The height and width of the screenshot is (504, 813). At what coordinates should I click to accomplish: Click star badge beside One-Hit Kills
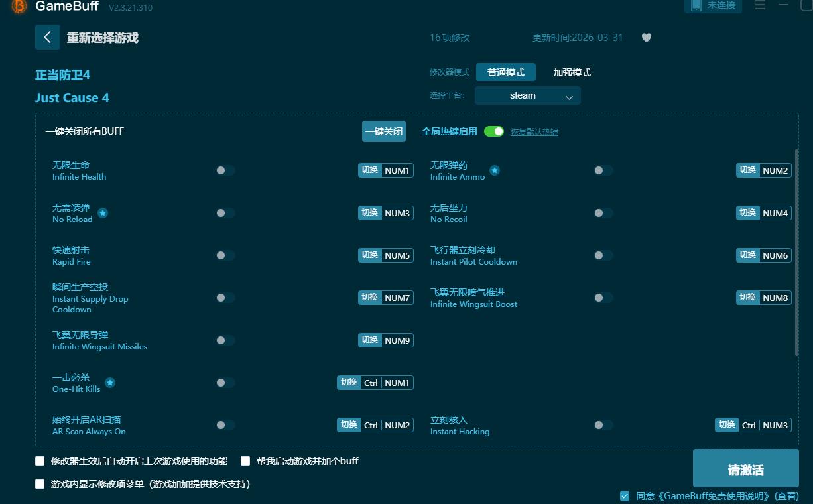[x=110, y=383]
